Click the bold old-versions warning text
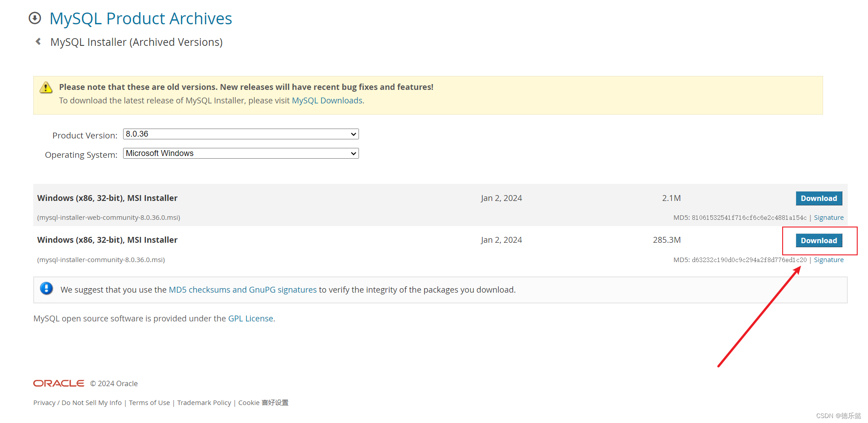Screen dimensions: 868x423 click(x=246, y=87)
